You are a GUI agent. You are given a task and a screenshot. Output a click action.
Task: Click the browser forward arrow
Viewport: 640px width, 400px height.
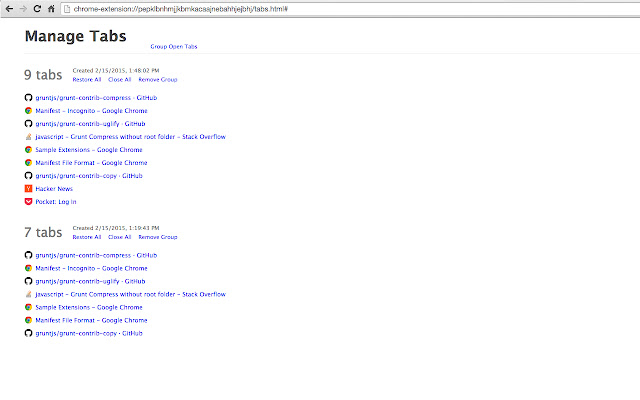pyautogui.click(x=23, y=9)
